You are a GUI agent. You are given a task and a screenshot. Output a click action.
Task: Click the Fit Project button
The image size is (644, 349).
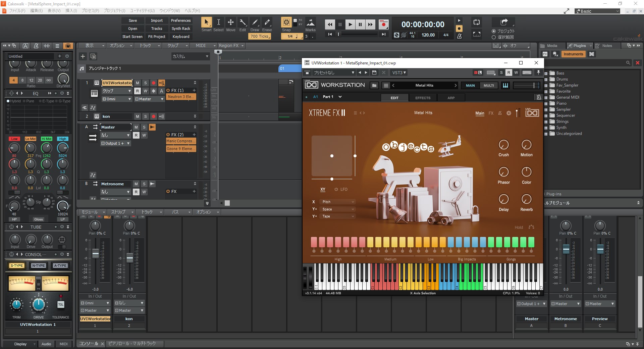157,37
